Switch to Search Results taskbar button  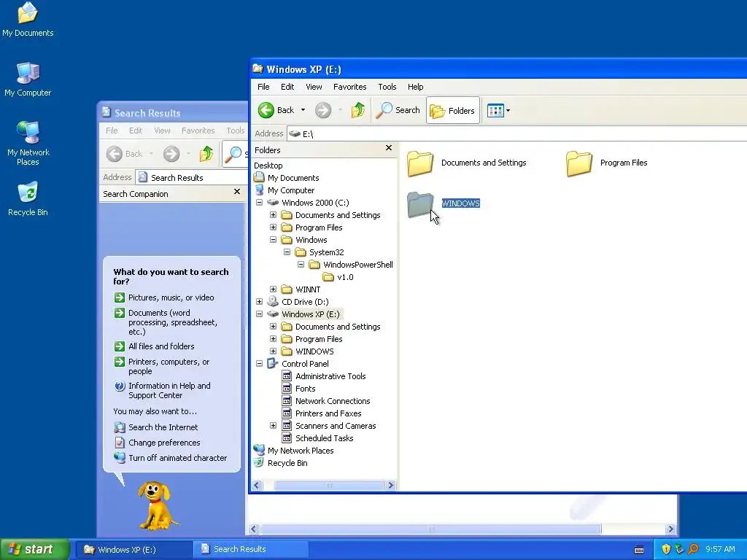250,550
